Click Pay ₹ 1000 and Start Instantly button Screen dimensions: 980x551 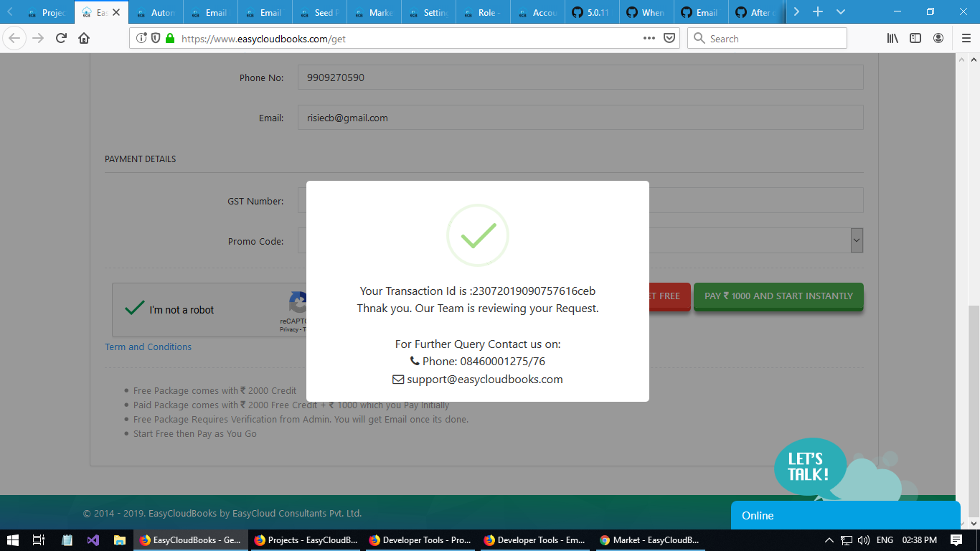(778, 296)
